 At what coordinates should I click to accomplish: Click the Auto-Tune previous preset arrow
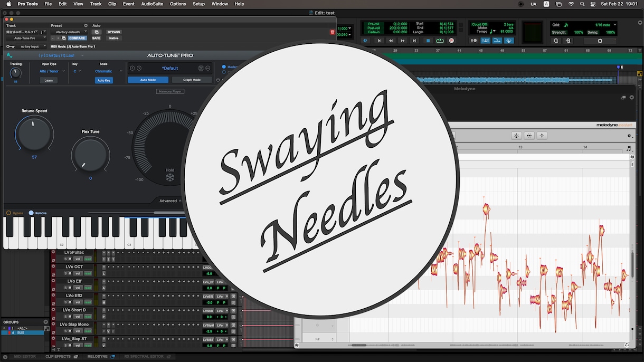[132, 68]
